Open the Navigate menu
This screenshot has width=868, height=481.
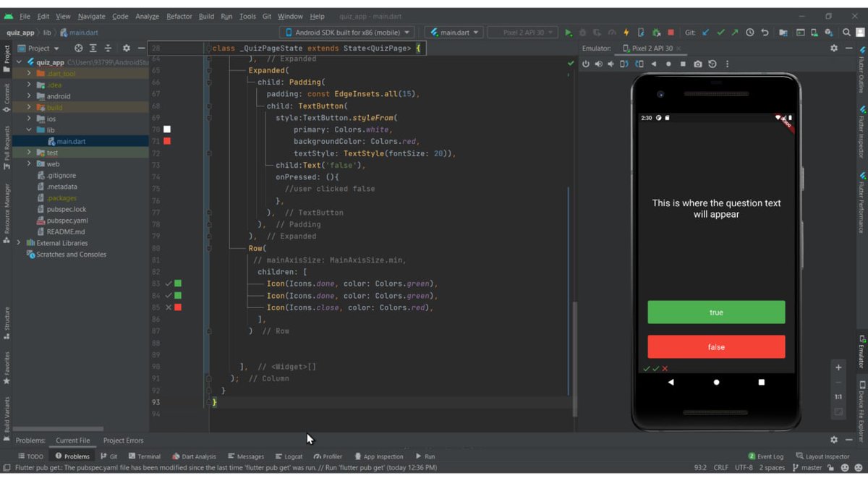91,16
